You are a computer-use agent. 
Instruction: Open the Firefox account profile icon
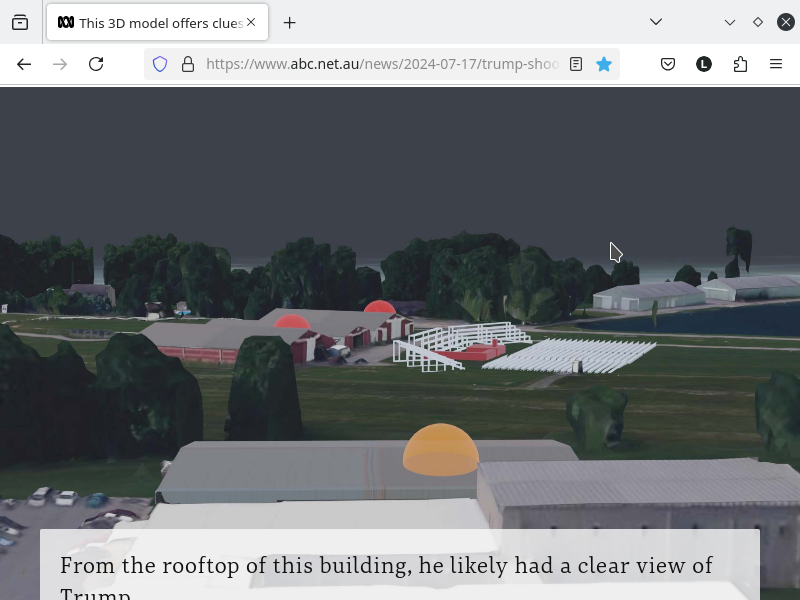[x=704, y=64]
